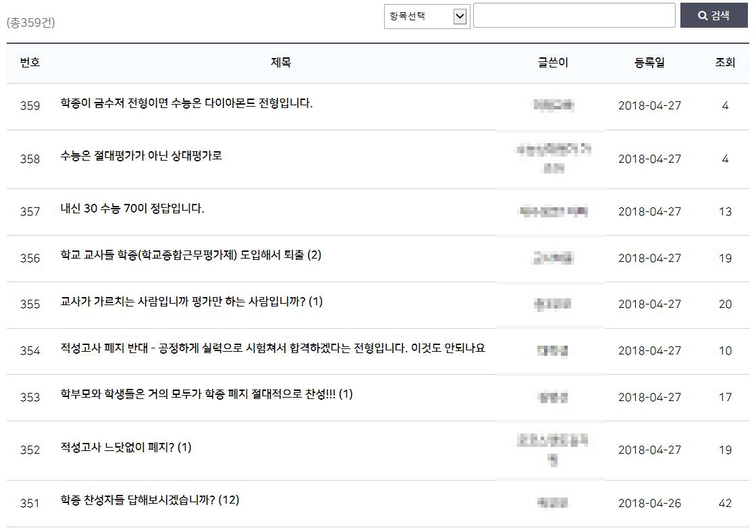Click the post number 355 cell
This screenshot has width=756, height=532.
(x=30, y=304)
